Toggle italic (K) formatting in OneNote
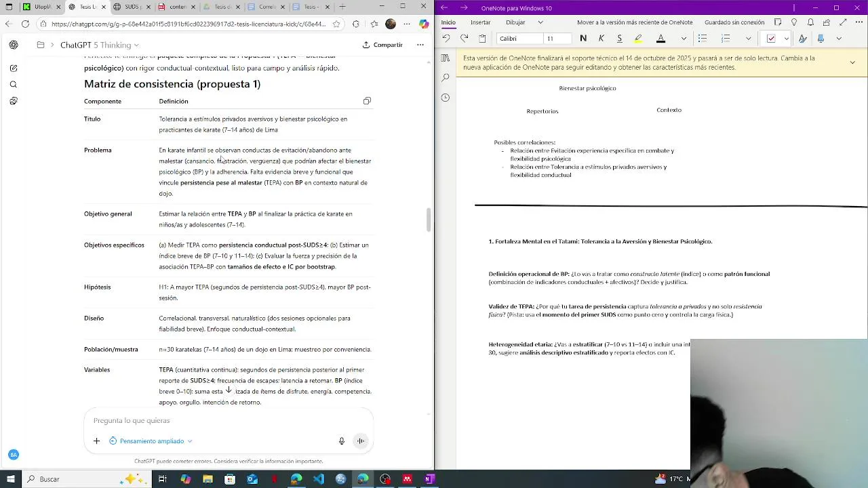868x488 pixels. 601,39
